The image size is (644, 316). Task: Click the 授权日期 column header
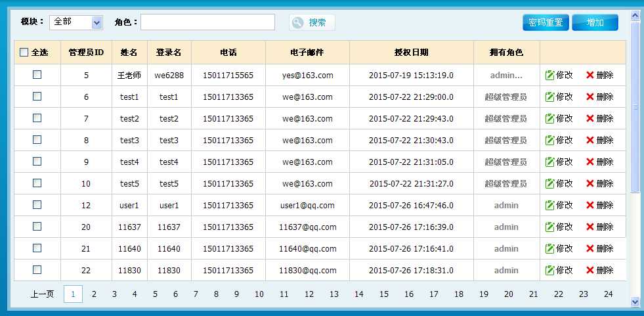[x=412, y=52]
